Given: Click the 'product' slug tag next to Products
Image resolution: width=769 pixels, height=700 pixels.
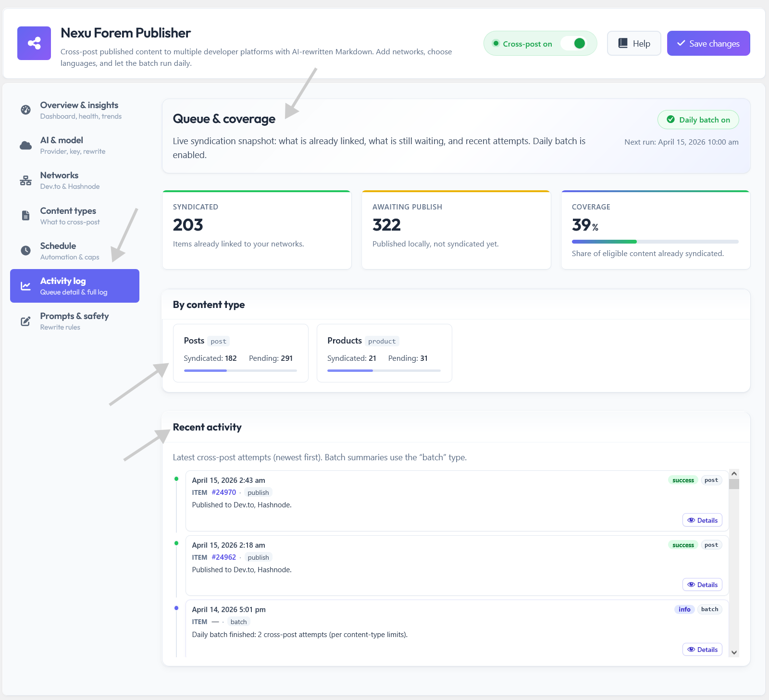Looking at the screenshot, I should (x=382, y=341).
